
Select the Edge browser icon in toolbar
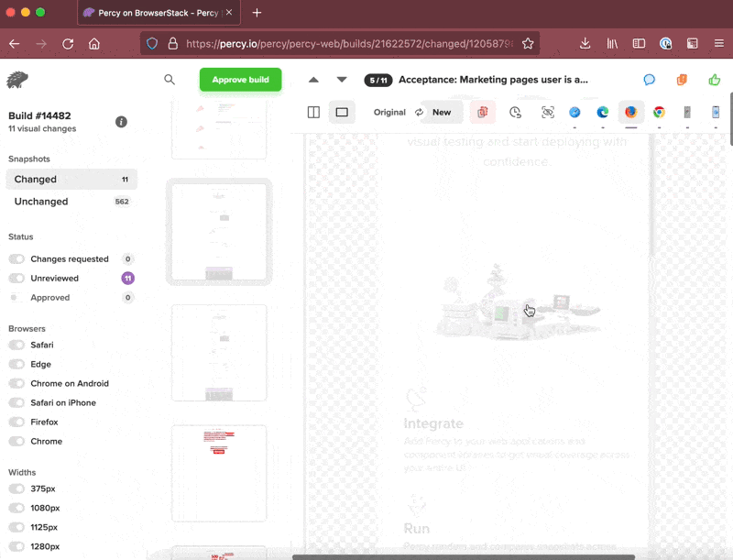603,113
